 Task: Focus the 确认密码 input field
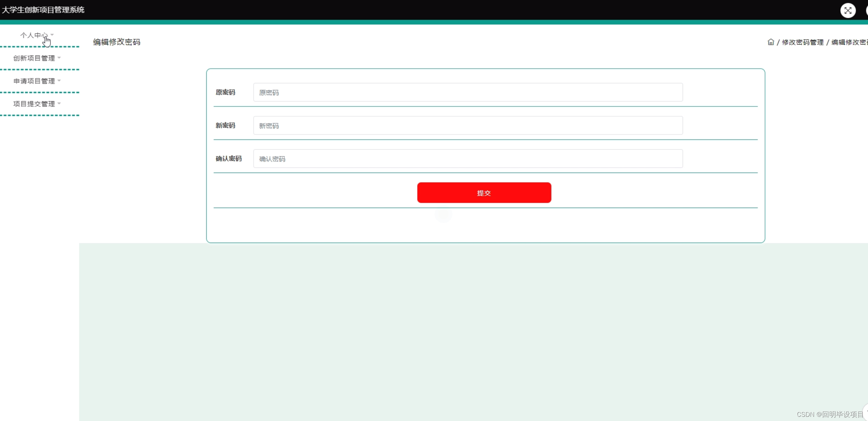click(x=468, y=159)
